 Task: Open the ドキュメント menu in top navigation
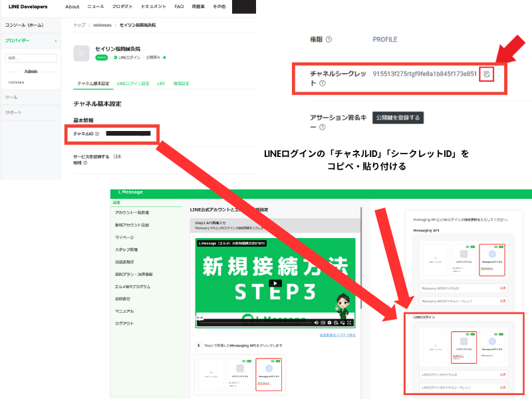154,7
